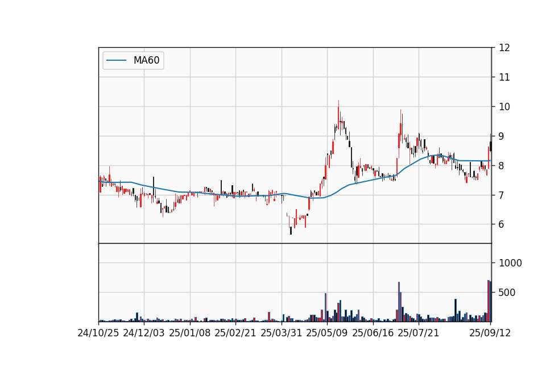This screenshot has height=392, width=546.
Task: Click the 25/03/31 date label
Action: pyautogui.click(x=282, y=333)
